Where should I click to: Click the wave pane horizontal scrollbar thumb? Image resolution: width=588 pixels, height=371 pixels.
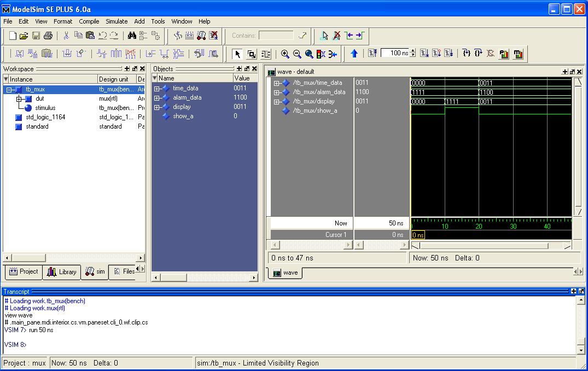coord(484,246)
